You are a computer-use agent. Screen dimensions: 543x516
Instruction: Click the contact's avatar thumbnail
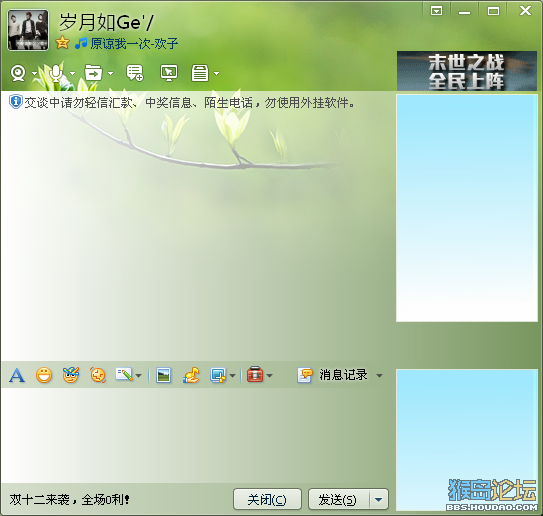coord(28,30)
